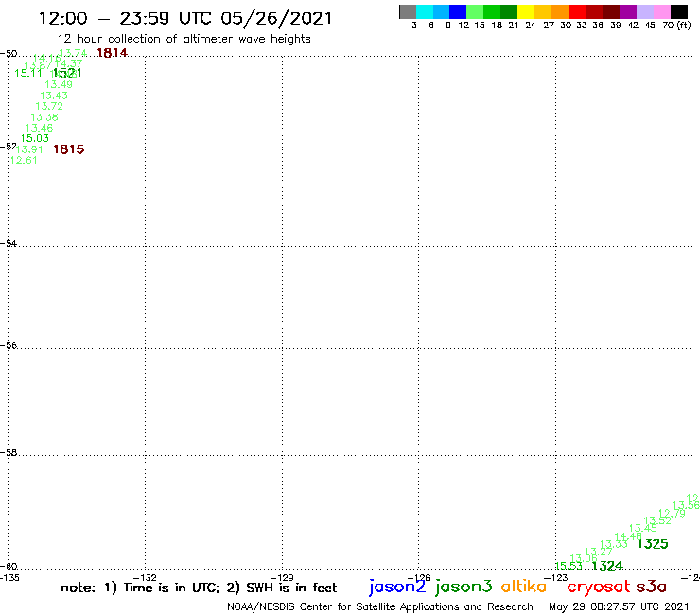700x615 pixels.
Task: Click the NOAA/NESDIS credit line
Action: 380,606
